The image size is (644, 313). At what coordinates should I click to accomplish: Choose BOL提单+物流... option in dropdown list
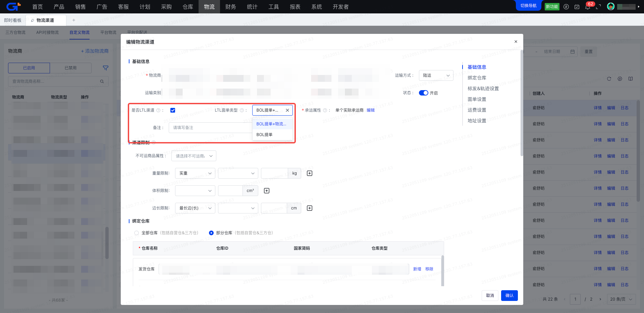[272, 124]
